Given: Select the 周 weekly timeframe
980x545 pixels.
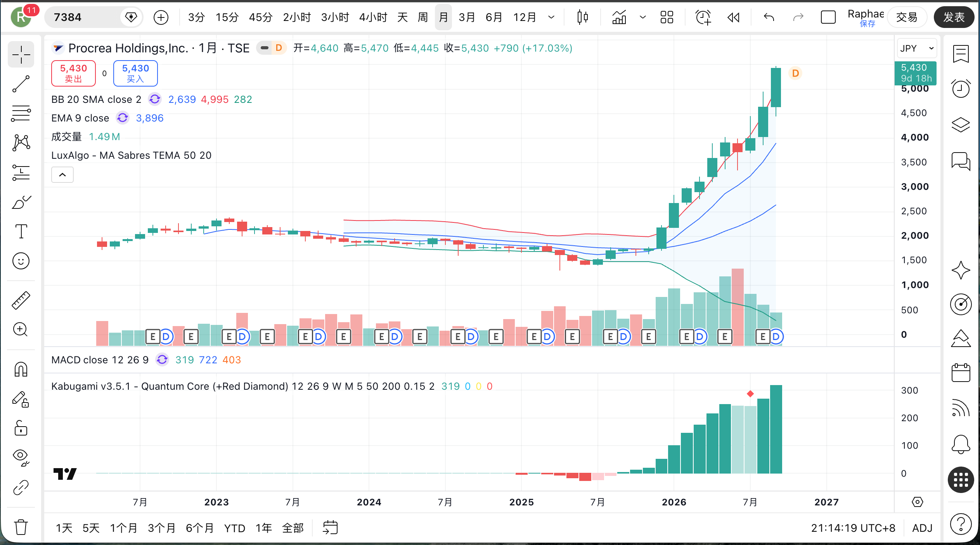Looking at the screenshot, I should 423,17.
